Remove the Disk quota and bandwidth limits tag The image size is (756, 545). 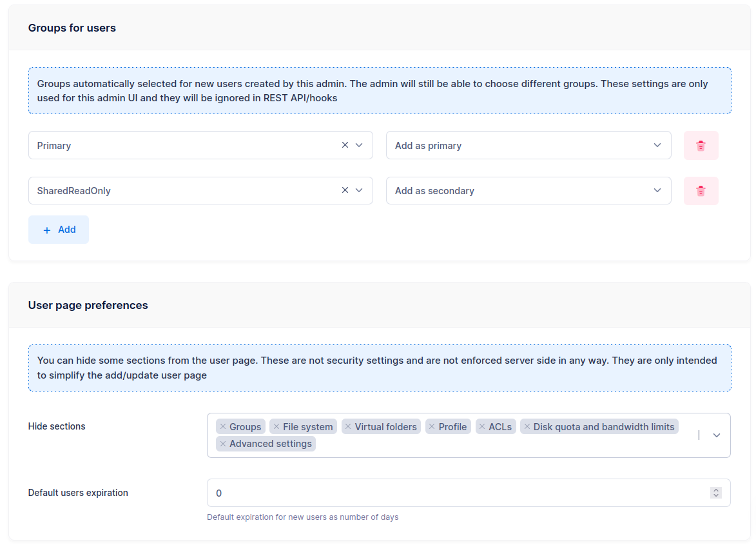(527, 426)
